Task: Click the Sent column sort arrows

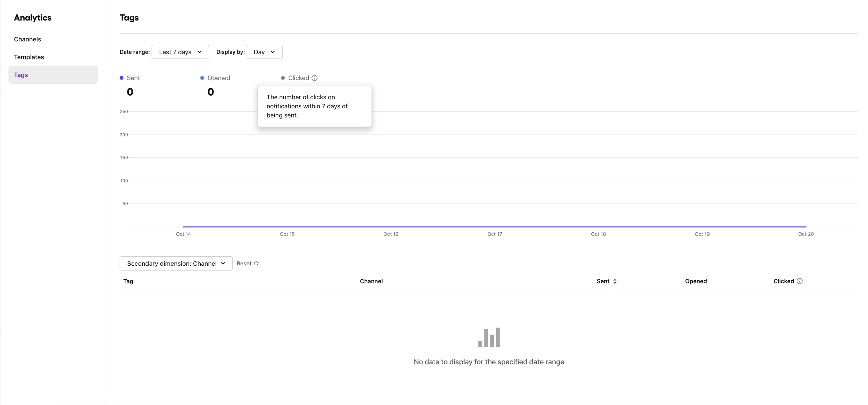Action: point(615,281)
